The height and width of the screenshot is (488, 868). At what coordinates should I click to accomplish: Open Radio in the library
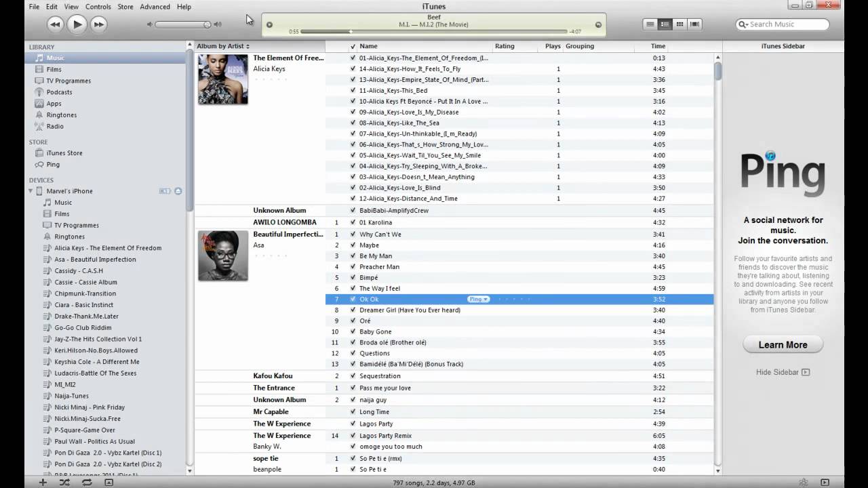point(54,126)
